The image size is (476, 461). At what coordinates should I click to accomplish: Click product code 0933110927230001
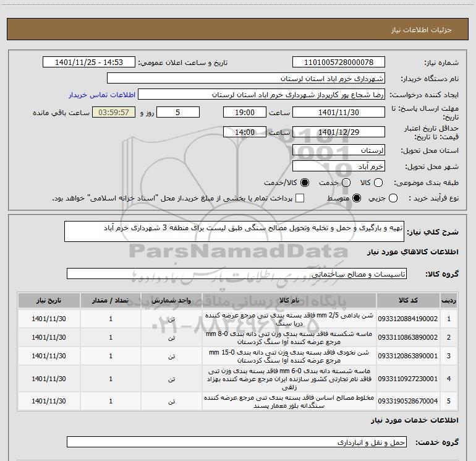[408, 379]
